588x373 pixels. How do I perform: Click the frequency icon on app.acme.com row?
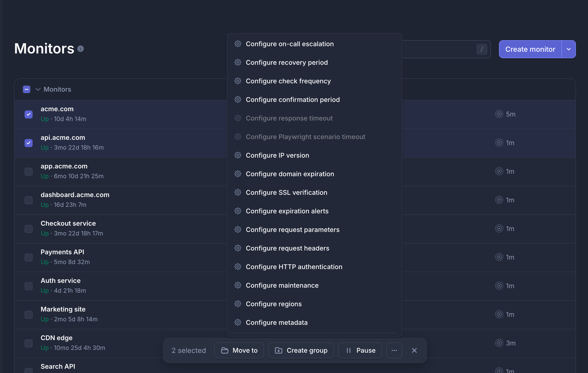tap(499, 171)
